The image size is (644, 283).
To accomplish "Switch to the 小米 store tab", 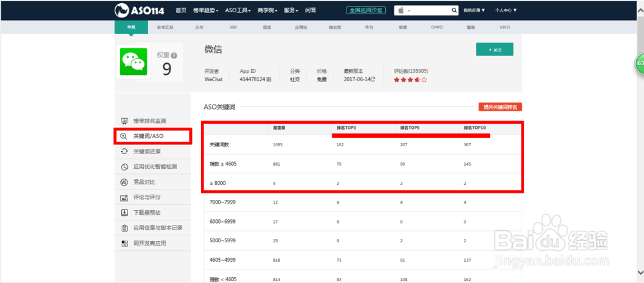I will coord(199,27).
